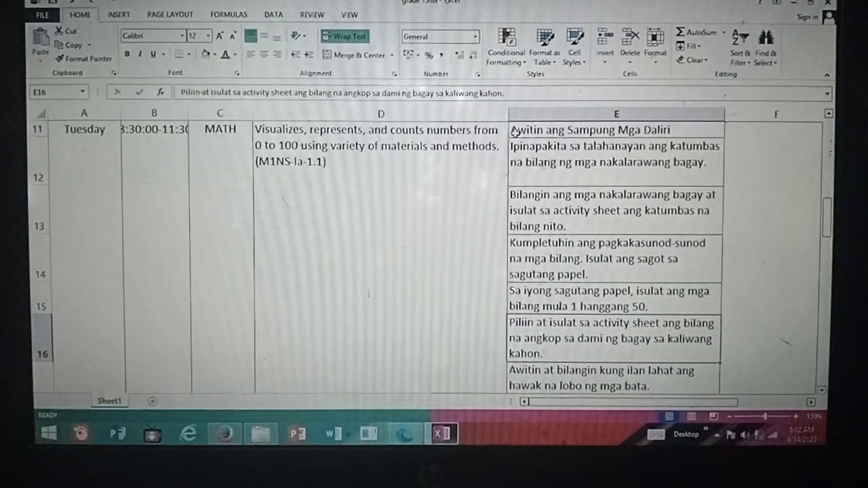Viewport: 868px width, 488px height.
Task: Click Sign in link
Action: pos(808,17)
